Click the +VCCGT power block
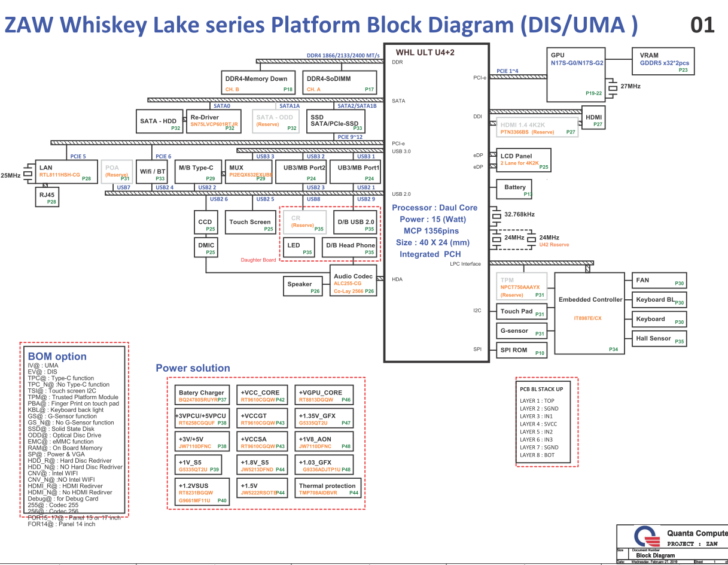Viewport: 728px width, 565px height. click(263, 419)
